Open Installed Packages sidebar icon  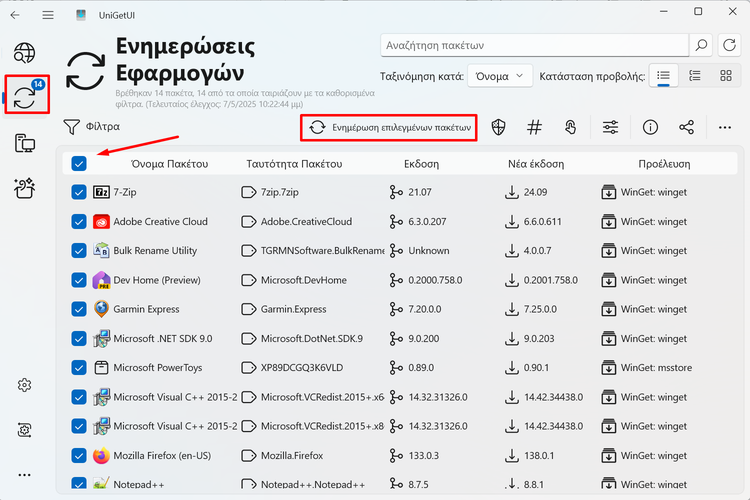[x=24, y=143]
